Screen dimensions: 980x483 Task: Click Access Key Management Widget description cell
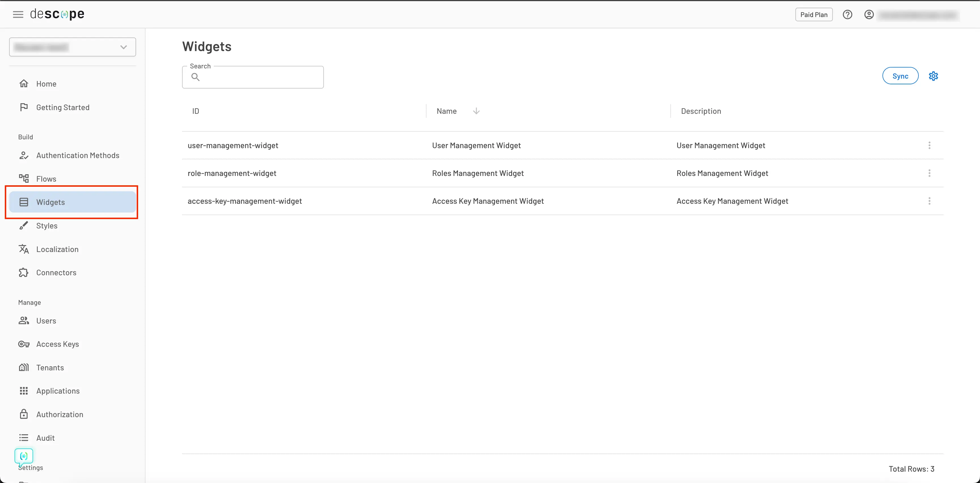[732, 201]
